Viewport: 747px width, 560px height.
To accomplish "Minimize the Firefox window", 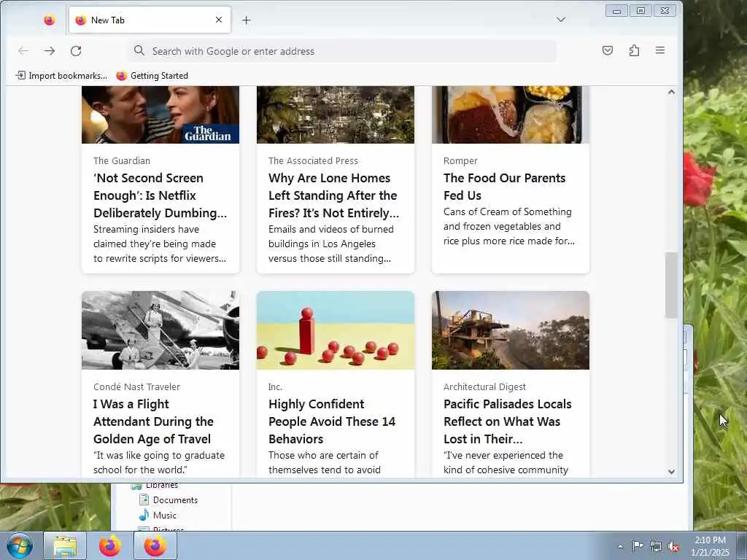I will point(616,10).
